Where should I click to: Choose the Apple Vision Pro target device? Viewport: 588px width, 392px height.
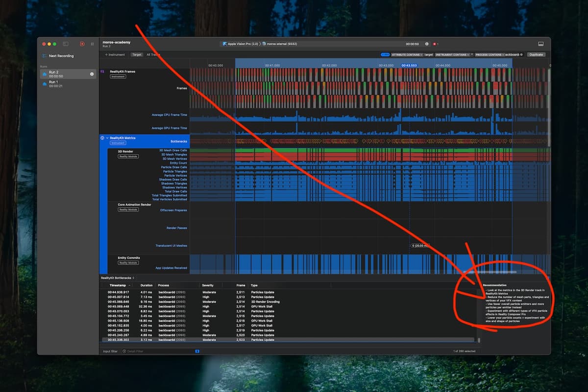240,44
